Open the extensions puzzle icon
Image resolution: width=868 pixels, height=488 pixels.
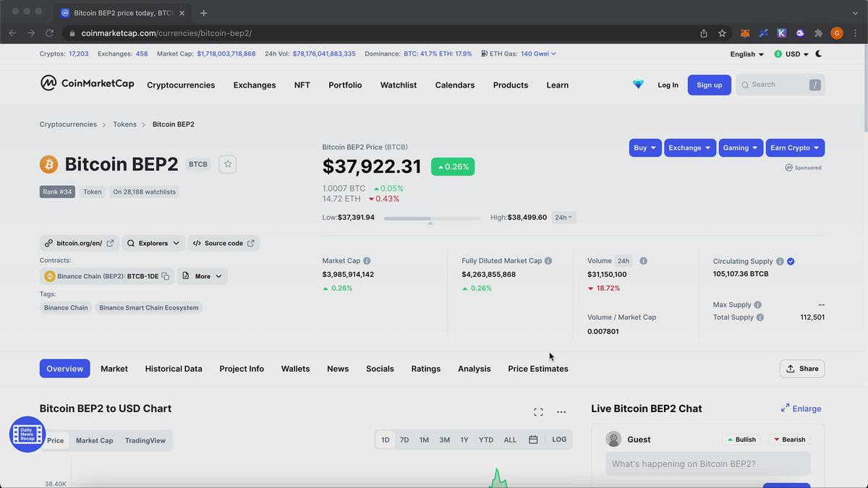819,33
